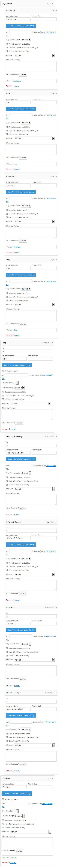Tick Disable Link for the Shop item
Screen dimensions: 66x868
[x=7, y=301]
